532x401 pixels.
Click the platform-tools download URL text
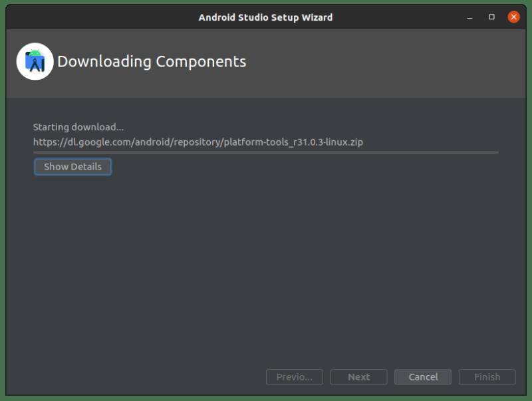point(198,142)
